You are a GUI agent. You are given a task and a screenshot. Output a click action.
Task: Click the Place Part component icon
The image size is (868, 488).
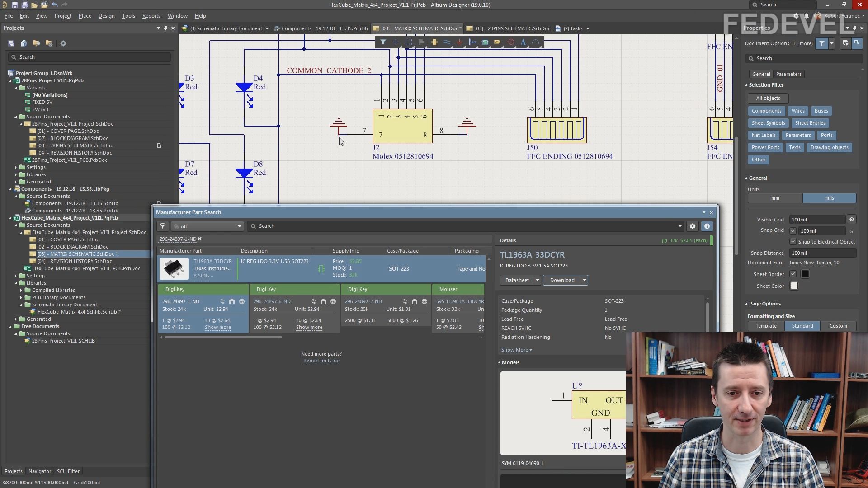[x=434, y=42]
